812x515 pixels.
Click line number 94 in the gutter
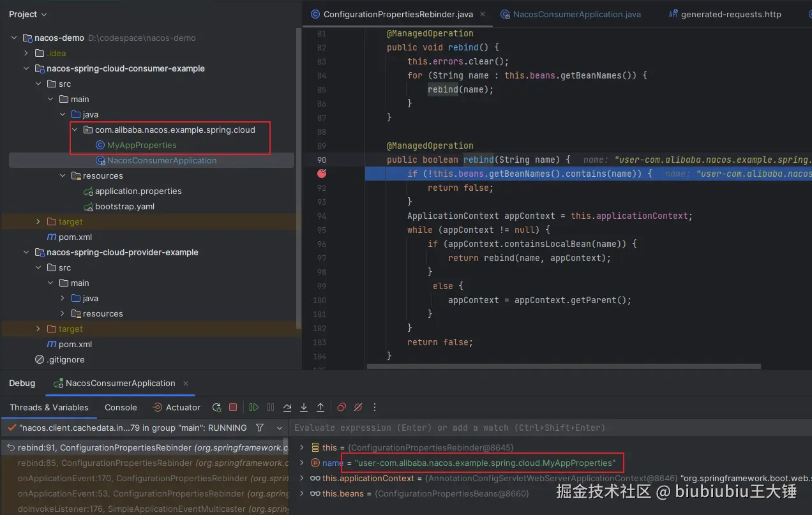[x=320, y=216]
